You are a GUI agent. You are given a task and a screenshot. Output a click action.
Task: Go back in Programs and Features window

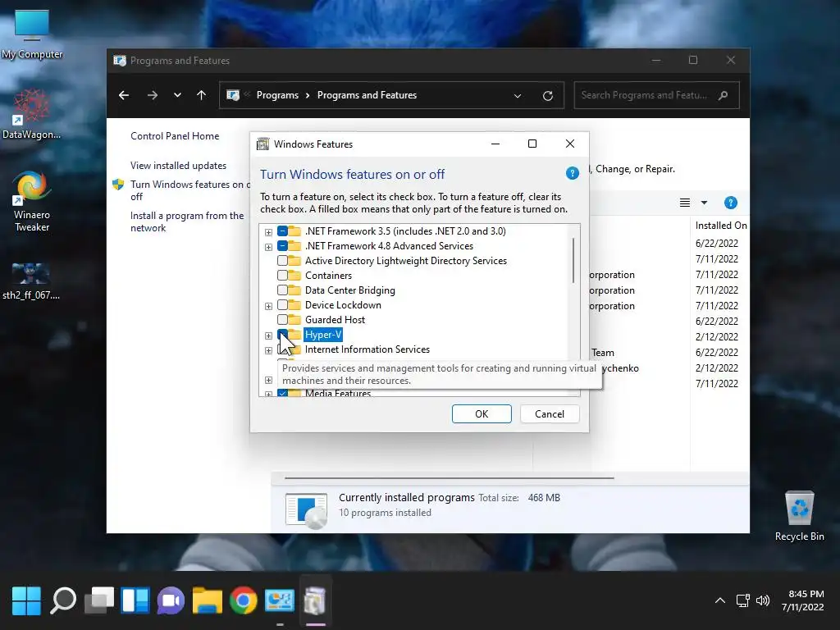pos(124,95)
